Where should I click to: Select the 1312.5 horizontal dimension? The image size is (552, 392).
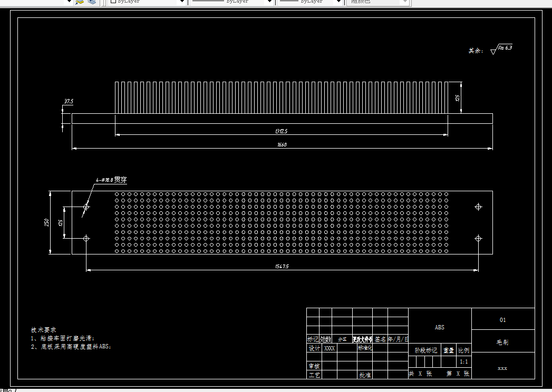282,131
